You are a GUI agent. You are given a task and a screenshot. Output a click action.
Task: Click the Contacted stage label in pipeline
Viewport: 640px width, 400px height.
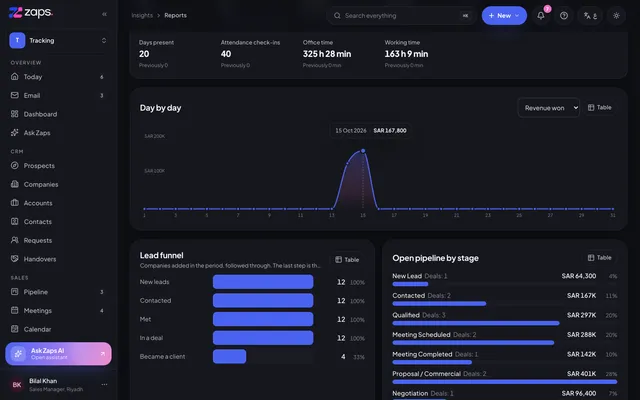(409, 296)
